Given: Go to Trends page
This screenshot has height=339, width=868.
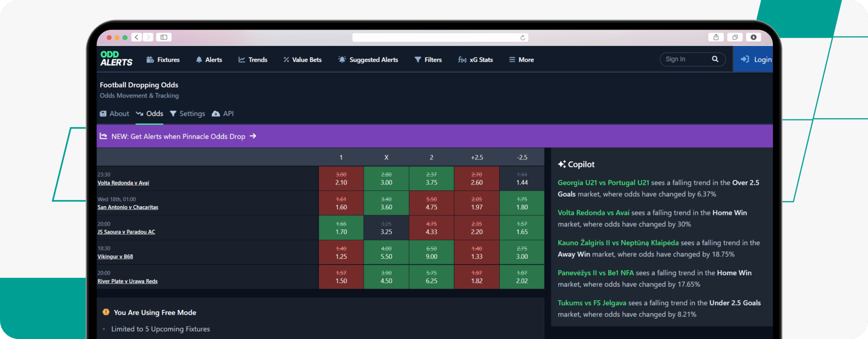Looking at the screenshot, I should (253, 60).
